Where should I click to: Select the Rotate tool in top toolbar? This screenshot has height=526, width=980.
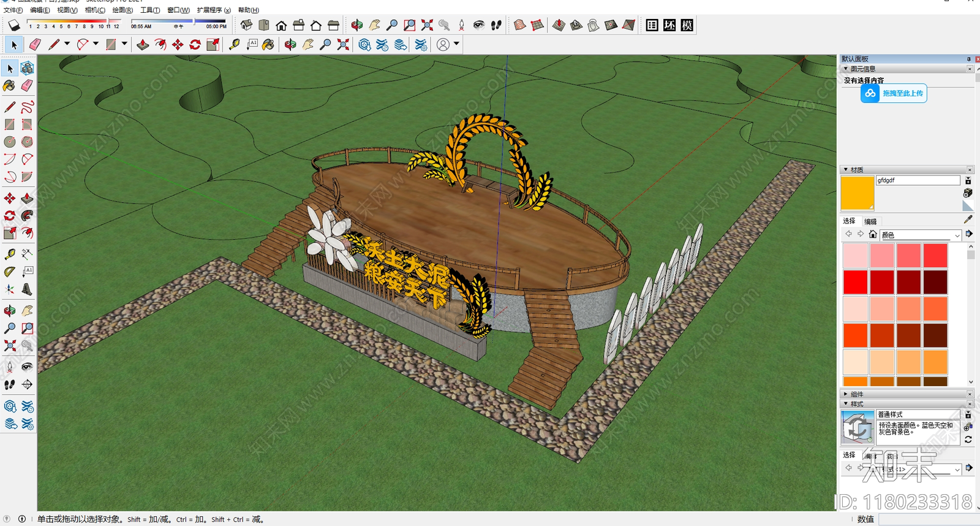click(195, 44)
